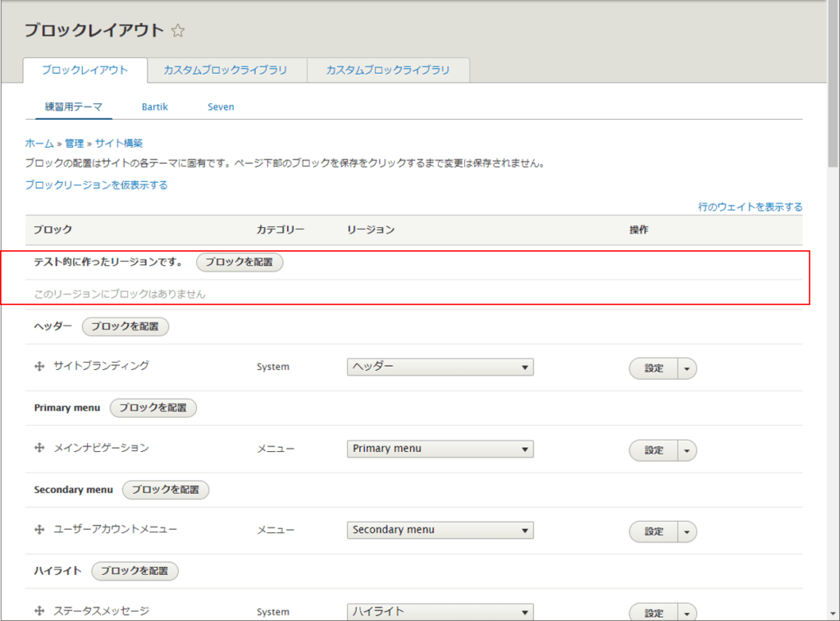This screenshot has height=621, width=840.
Task: Toggle 行のウェイトを表示する link
Action: click(750, 207)
